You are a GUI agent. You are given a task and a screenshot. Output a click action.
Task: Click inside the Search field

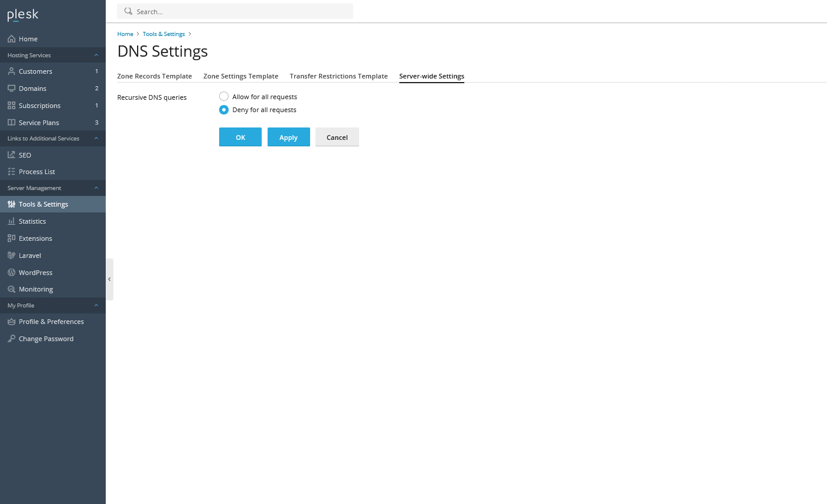coord(235,11)
